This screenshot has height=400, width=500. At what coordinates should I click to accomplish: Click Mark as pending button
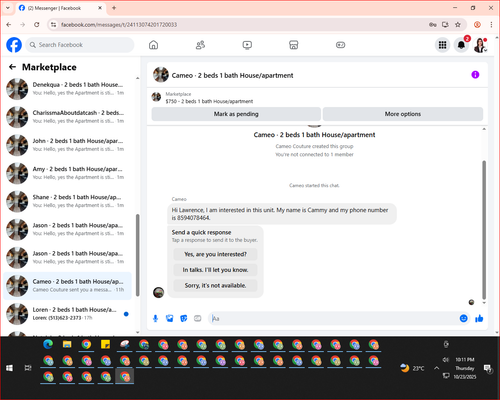(236, 114)
